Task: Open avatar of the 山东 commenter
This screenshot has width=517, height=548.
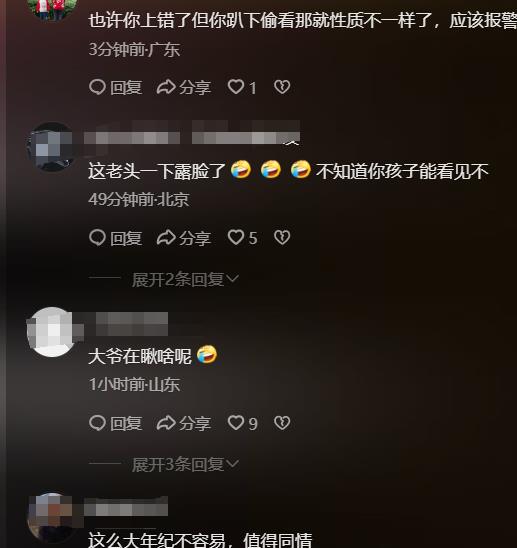Action: (52, 332)
